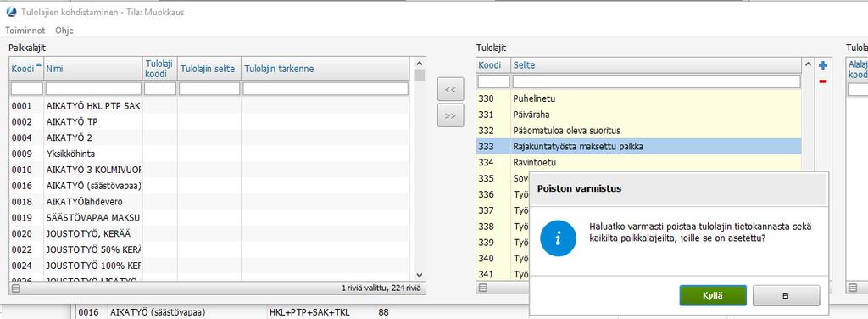The width and height of the screenshot is (868, 319).
Task: Click the Tulolaji koodi column header
Action: coord(160,69)
